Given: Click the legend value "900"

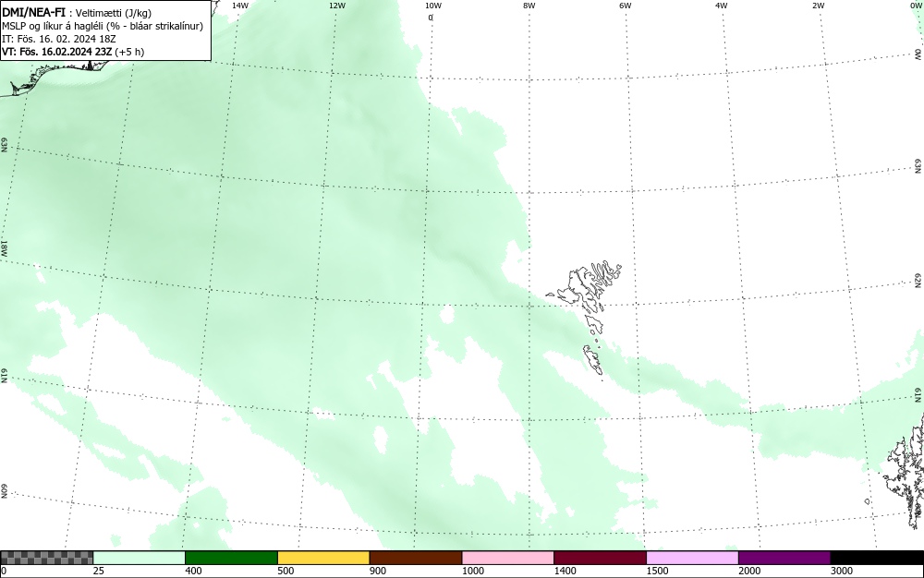Looking at the screenshot, I should point(378,571).
